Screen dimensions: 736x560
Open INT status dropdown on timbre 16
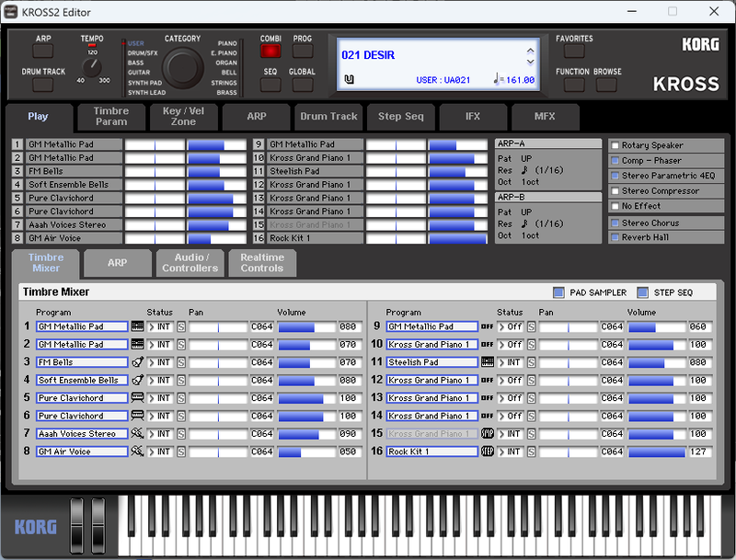coord(511,451)
